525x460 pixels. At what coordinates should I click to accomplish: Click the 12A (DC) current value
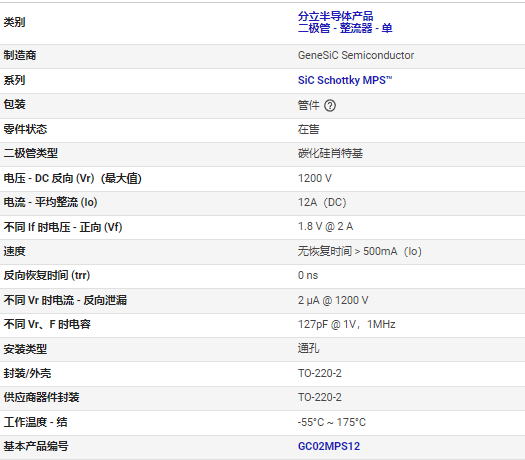pos(322,203)
